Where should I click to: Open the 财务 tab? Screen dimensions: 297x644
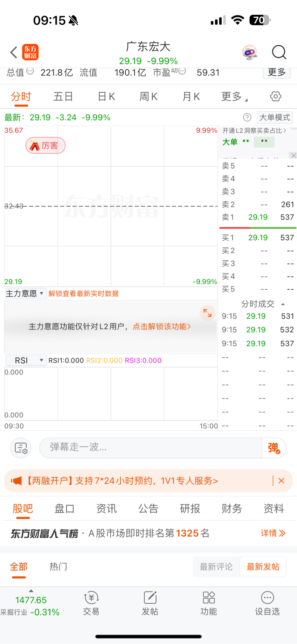click(232, 509)
